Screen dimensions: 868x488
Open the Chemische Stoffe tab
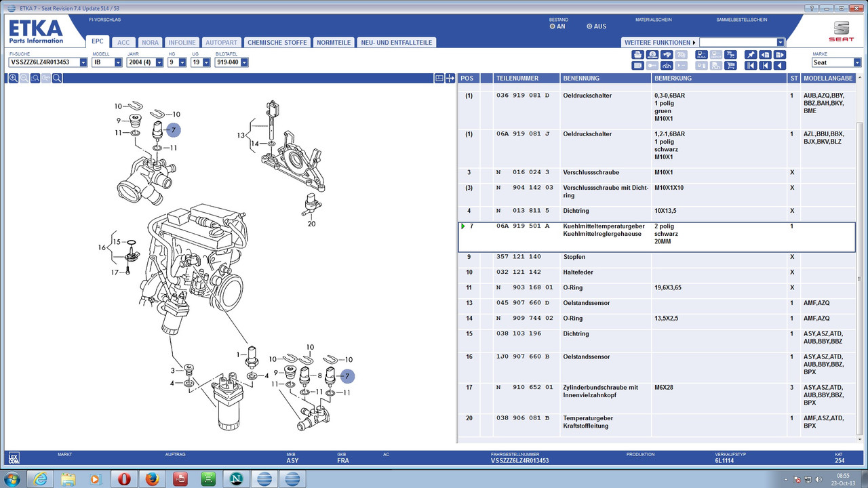click(277, 42)
